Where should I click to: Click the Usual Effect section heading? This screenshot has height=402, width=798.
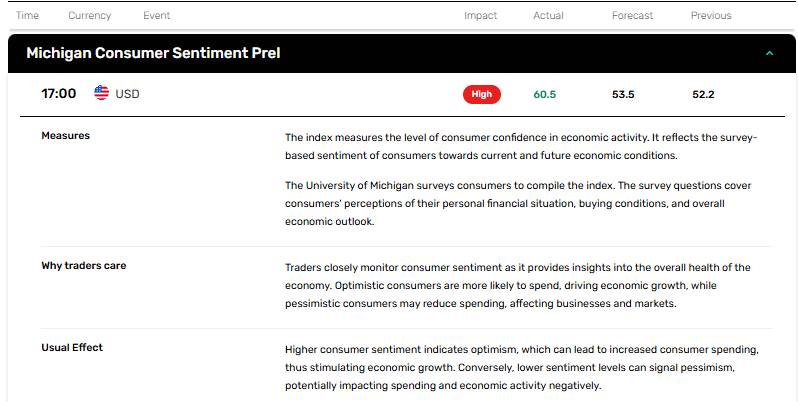[x=72, y=348]
